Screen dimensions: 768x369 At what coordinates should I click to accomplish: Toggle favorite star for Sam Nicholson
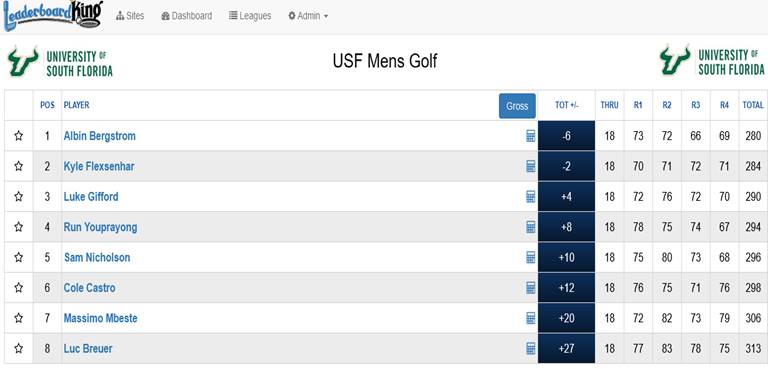point(19,257)
